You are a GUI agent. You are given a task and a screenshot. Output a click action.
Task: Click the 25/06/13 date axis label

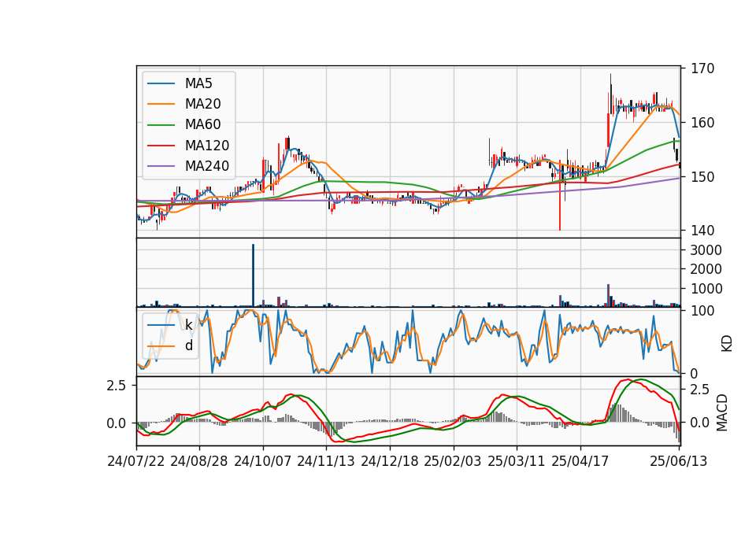679,461
